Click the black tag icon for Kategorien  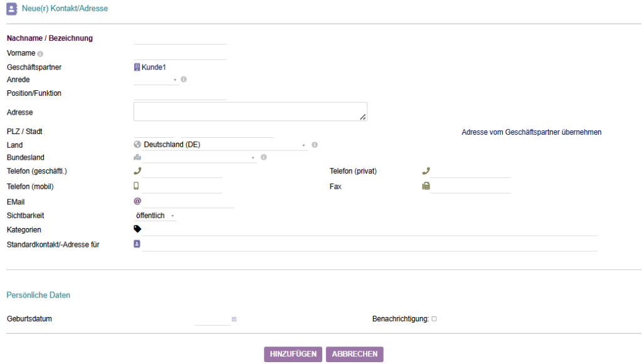click(x=137, y=229)
